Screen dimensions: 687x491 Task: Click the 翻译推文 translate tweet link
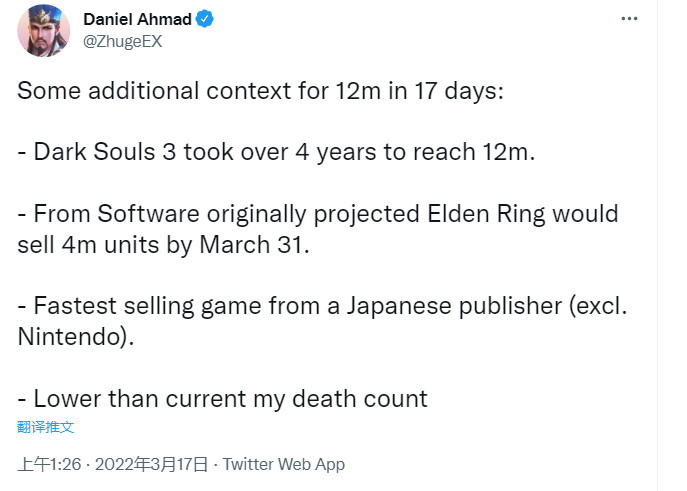pos(46,427)
